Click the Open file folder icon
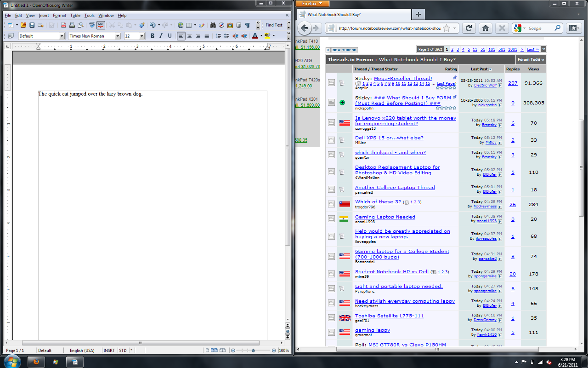 click(23, 25)
